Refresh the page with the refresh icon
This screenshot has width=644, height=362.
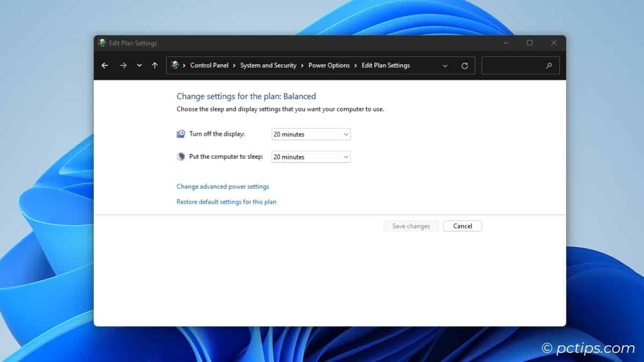[x=465, y=65]
